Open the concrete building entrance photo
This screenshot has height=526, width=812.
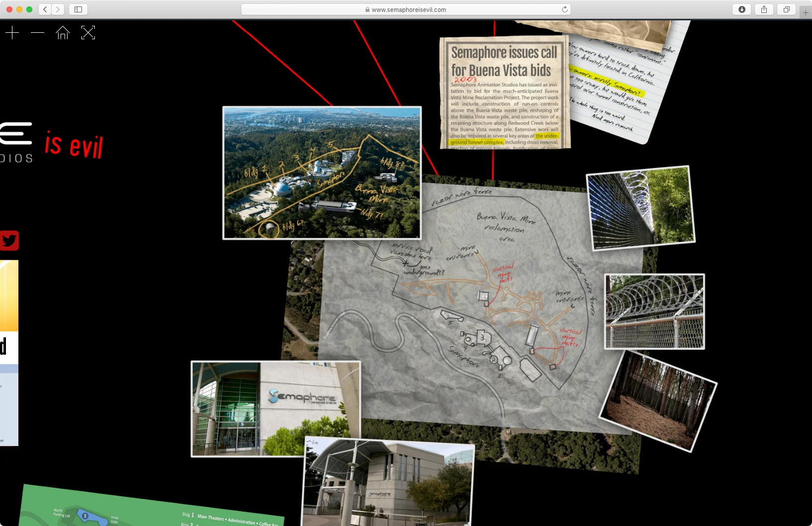(388, 482)
